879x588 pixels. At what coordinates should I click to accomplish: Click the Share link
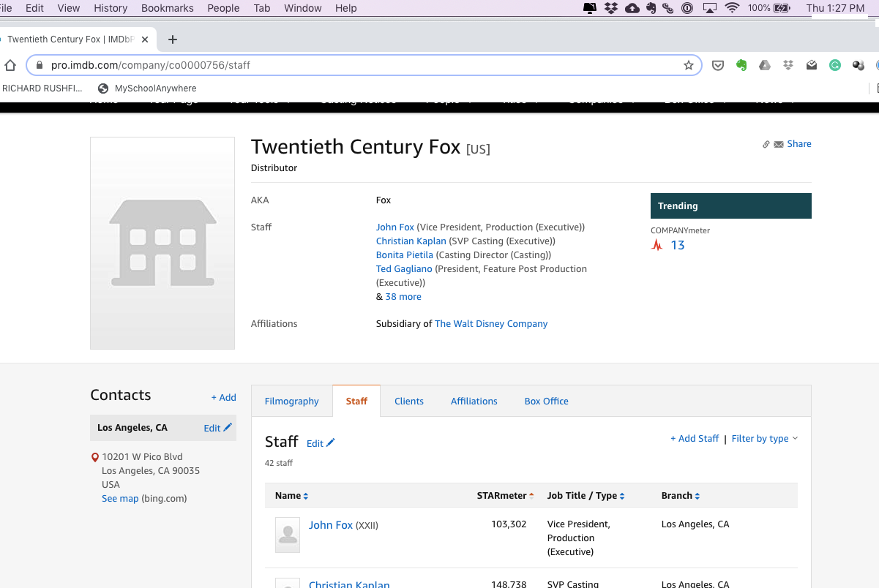coord(799,144)
